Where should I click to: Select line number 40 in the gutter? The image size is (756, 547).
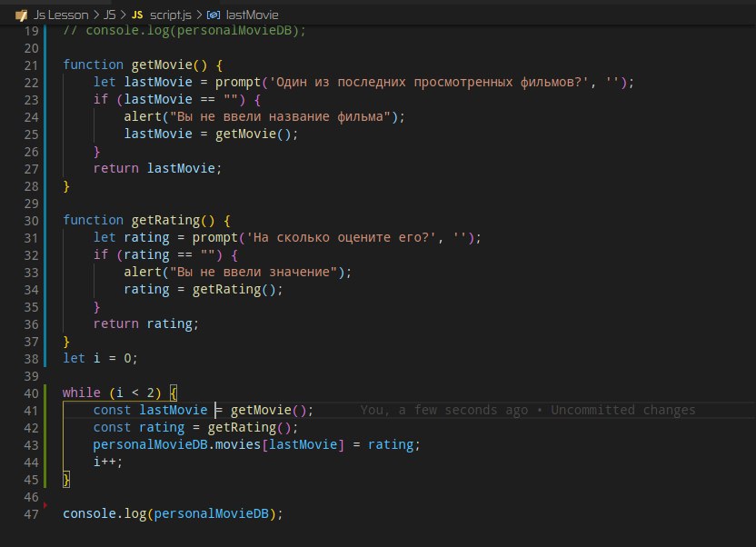point(31,393)
